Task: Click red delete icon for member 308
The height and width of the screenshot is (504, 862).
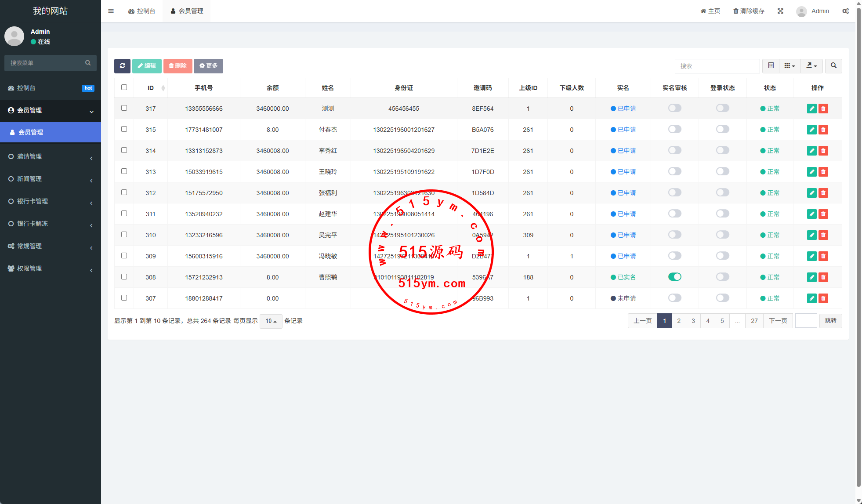Action: click(x=823, y=277)
